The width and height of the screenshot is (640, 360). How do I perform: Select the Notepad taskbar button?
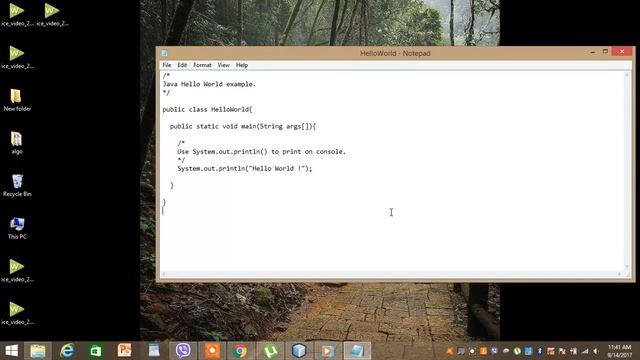tap(357, 351)
